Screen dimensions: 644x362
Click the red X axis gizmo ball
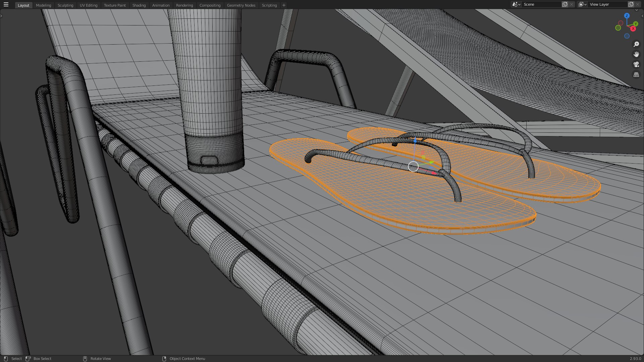[x=633, y=29]
